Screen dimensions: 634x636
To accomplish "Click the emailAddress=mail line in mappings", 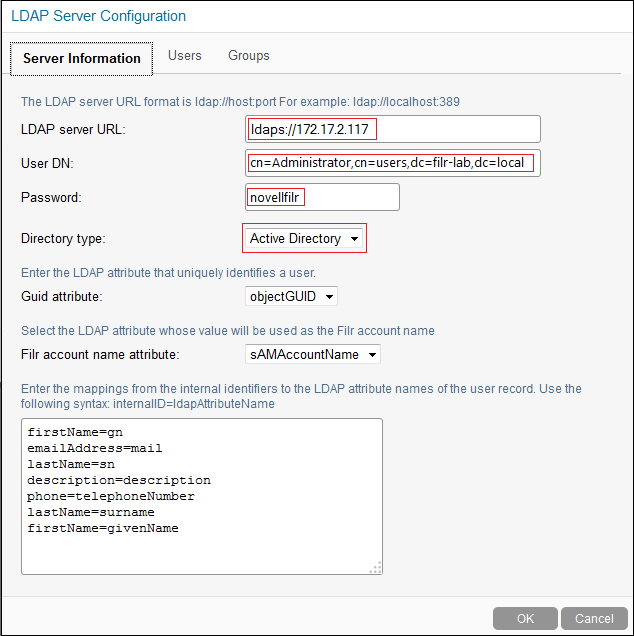I will (95, 449).
